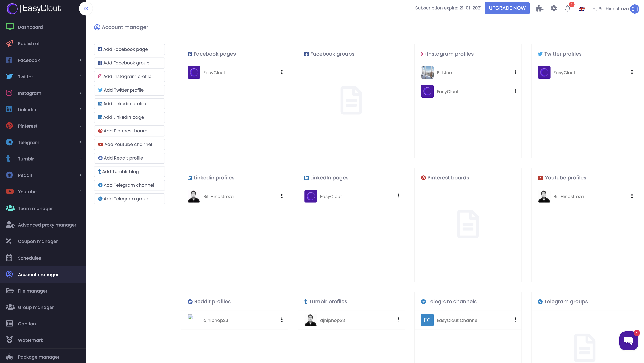
Task: Open the plugins puzzle-piece icon
Action: (540, 9)
